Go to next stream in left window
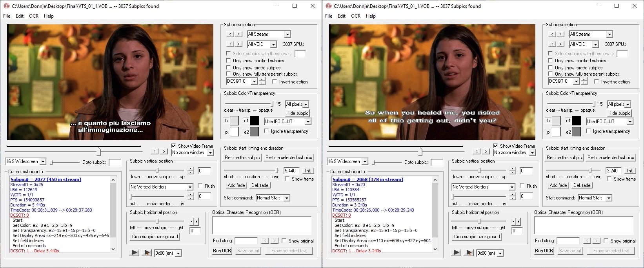Image resolution: width=644 pixels, height=268 pixels. pos(238,34)
